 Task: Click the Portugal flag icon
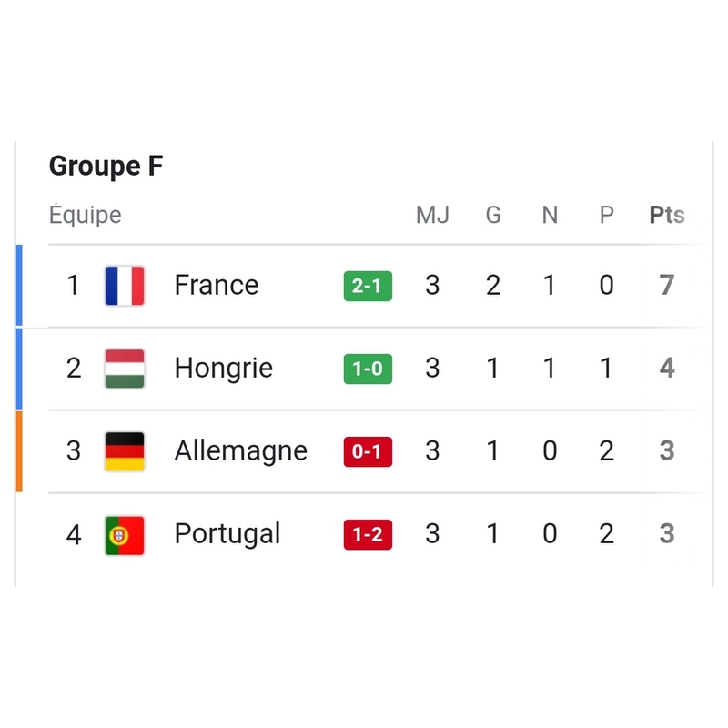tap(125, 534)
